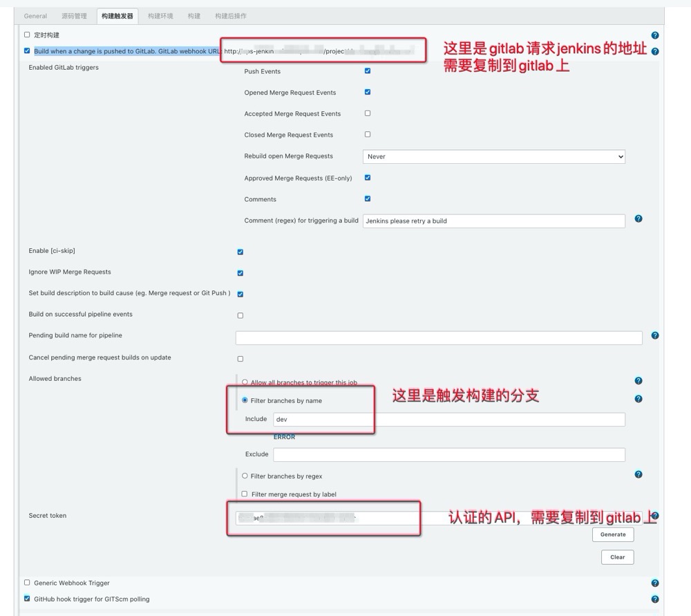Click help icon beside Comment regex field
Viewport: 691px width, 616px height.
638,218
